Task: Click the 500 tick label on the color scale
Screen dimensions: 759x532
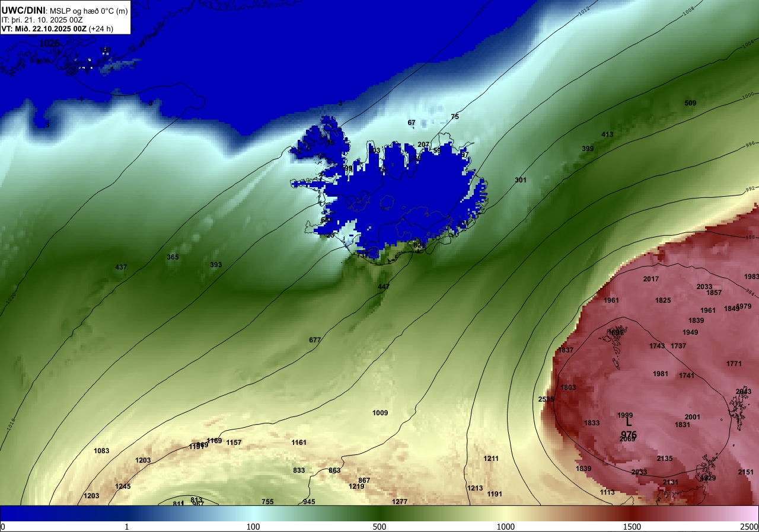Action: pos(379,527)
